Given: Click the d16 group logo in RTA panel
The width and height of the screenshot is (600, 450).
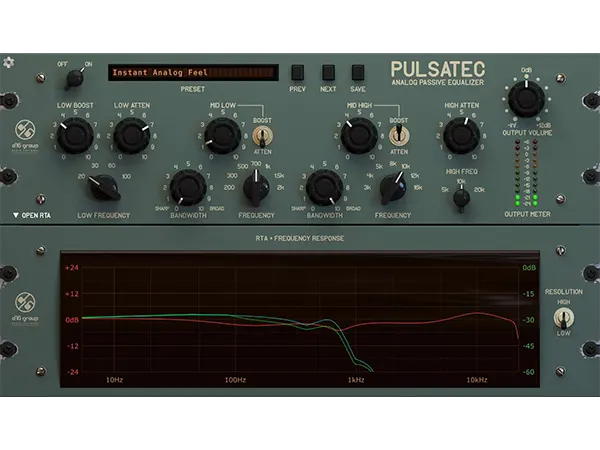Looking at the screenshot, I should (x=25, y=308).
